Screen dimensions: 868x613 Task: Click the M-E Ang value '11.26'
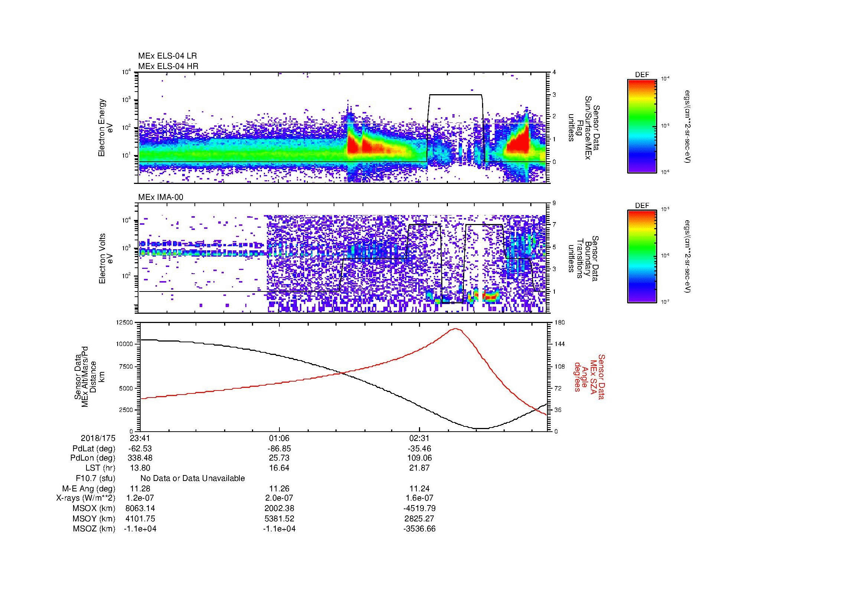pos(279,488)
